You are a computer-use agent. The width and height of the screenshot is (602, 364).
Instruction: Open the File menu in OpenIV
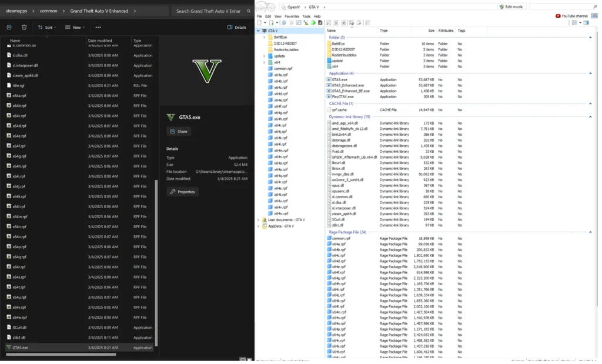[259, 16]
